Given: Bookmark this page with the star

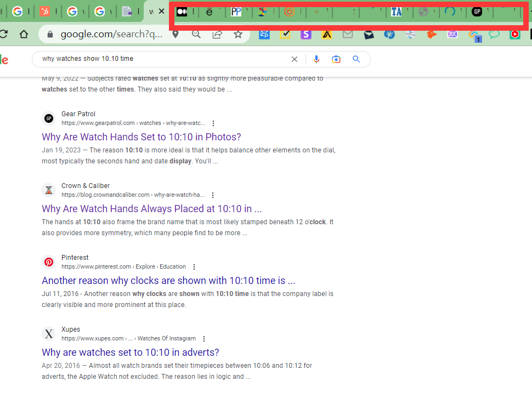Looking at the screenshot, I should coord(238,34).
